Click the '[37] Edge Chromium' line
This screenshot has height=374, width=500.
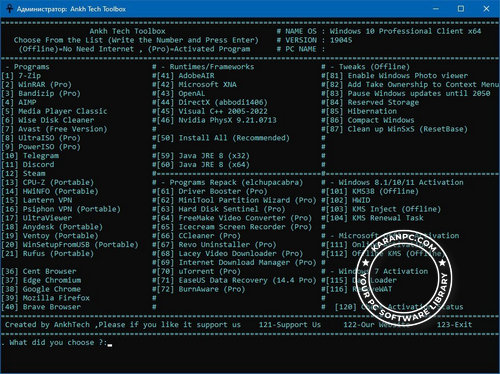pyautogui.click(x=41, y=280)
